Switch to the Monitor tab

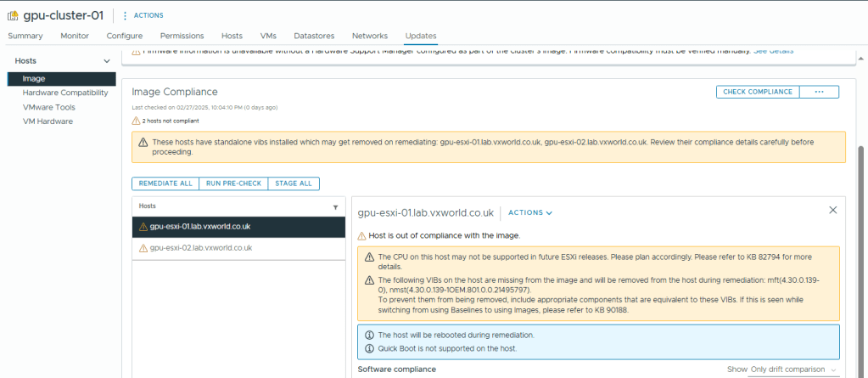click(75, 36)
